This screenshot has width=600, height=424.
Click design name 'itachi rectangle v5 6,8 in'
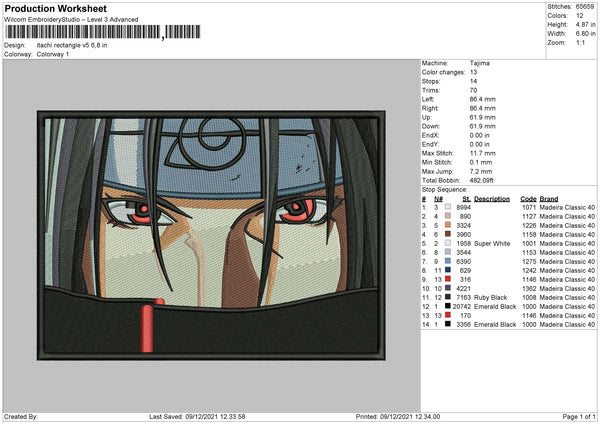72,45
